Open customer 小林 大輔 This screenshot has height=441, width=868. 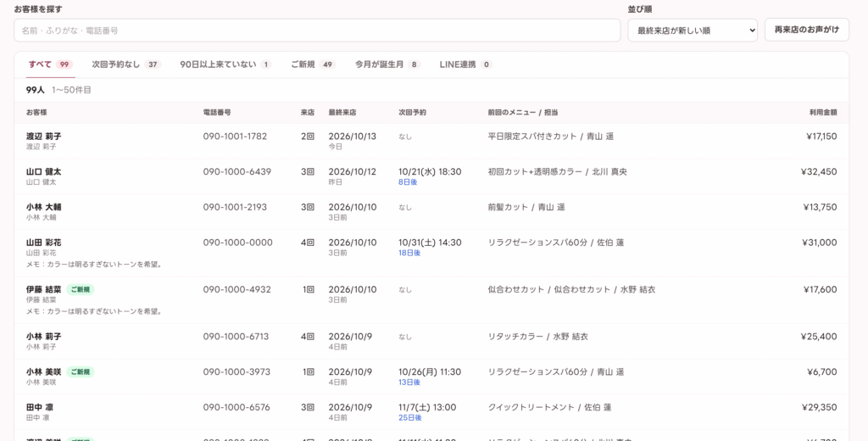(x=44, y=207)
